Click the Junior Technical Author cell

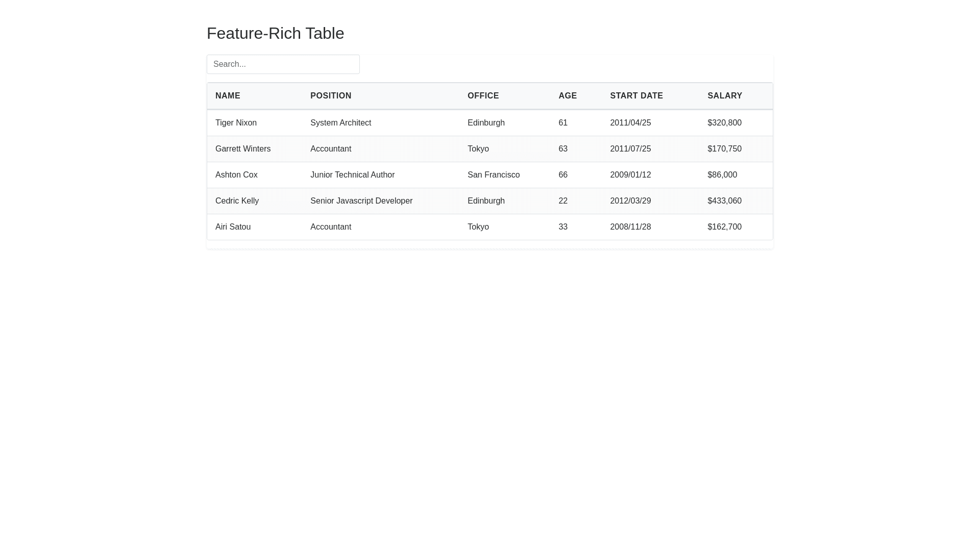click(352, 175)
